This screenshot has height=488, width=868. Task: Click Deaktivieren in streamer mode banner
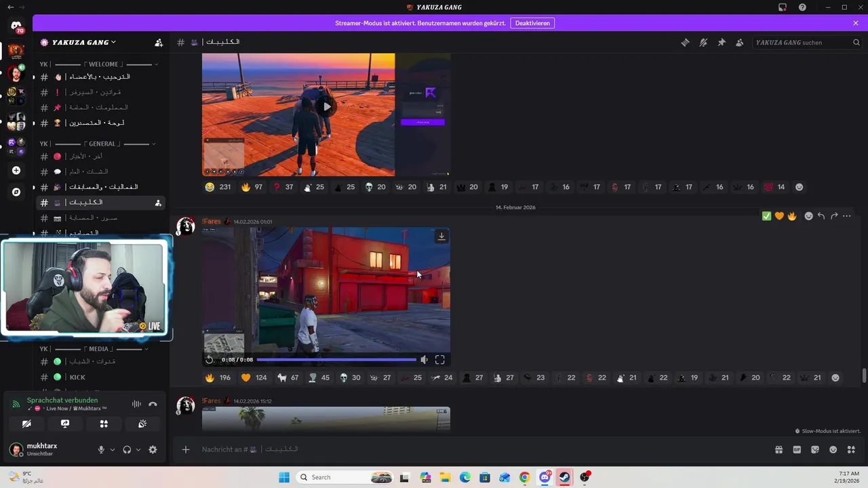532,23
